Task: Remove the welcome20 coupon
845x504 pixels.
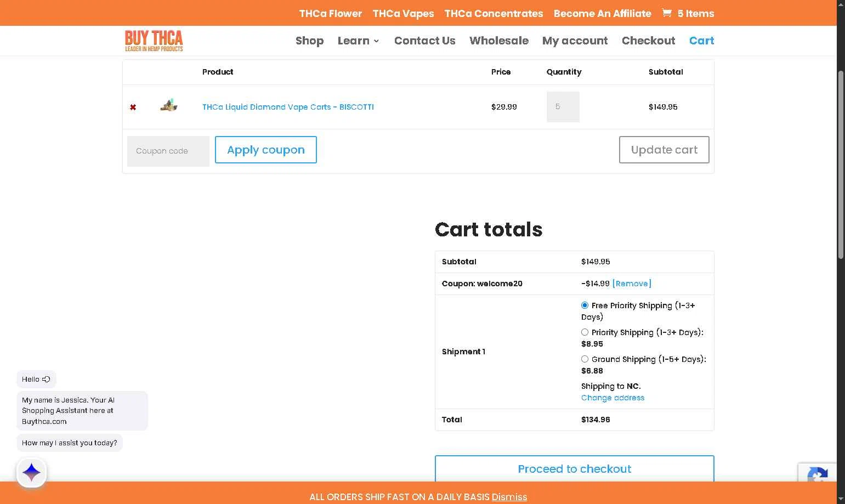Action: click(632, 284)
